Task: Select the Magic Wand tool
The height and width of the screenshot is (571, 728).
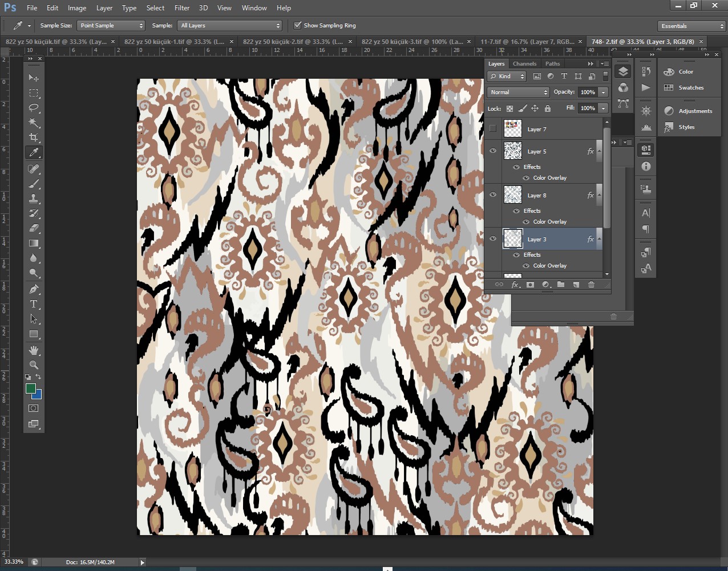Action: tap(34, 123)
